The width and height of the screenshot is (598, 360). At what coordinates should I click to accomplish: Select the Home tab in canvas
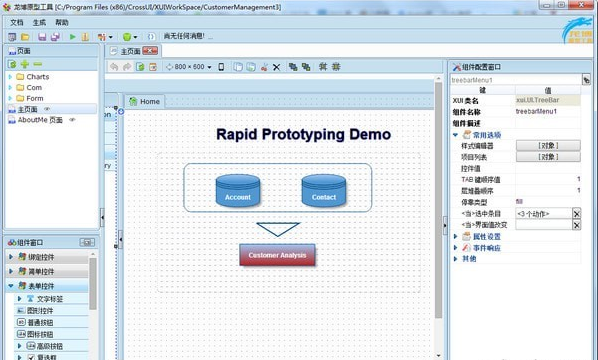pos(145,101)
